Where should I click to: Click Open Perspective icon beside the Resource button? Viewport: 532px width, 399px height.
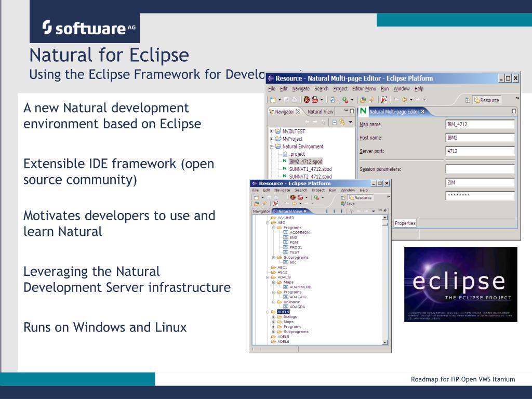coord(468,100)
